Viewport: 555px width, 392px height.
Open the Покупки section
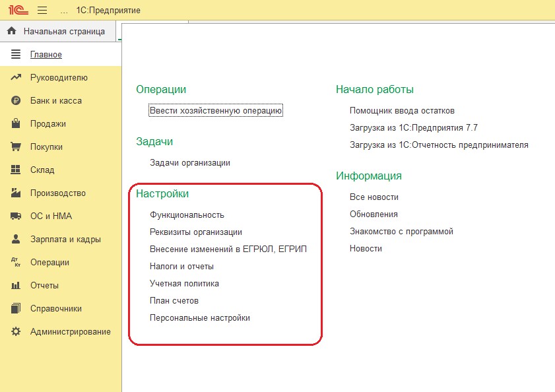coord(46,147)
